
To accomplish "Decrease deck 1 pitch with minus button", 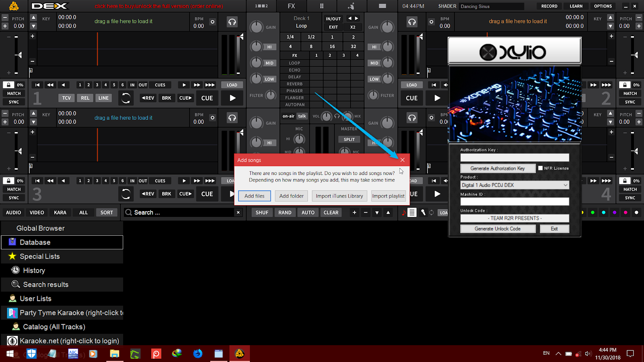I will pos(5,18).
